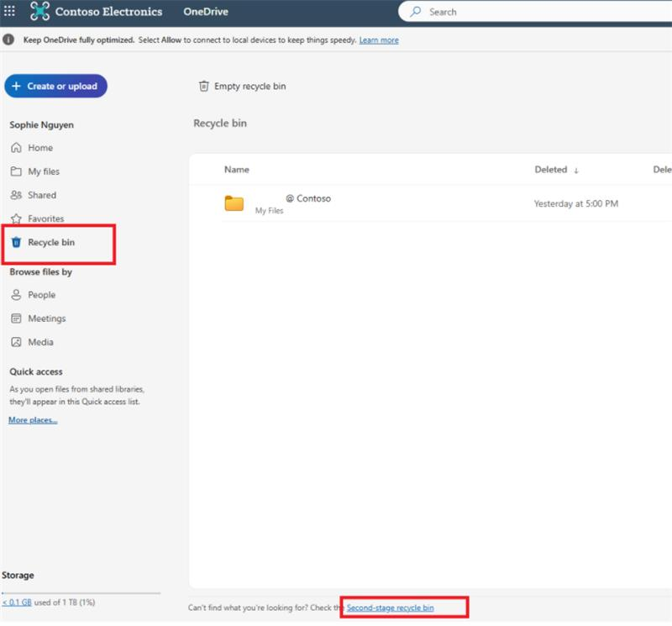The width and height of the screenshot is (672, 626).
Task: Click the Yesterday at 5:00 PM cell
Action: tap(576, 203)
